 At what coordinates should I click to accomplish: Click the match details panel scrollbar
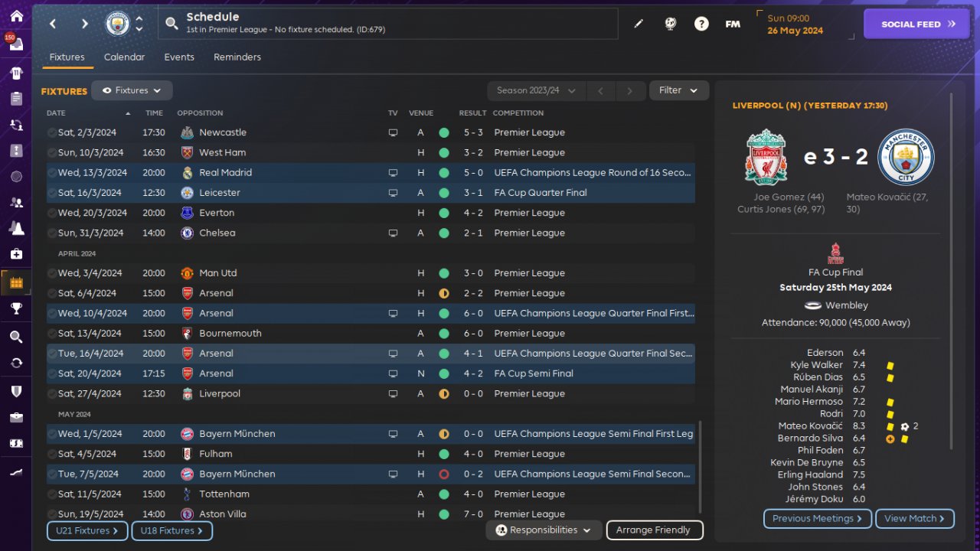tap(952, 272)
